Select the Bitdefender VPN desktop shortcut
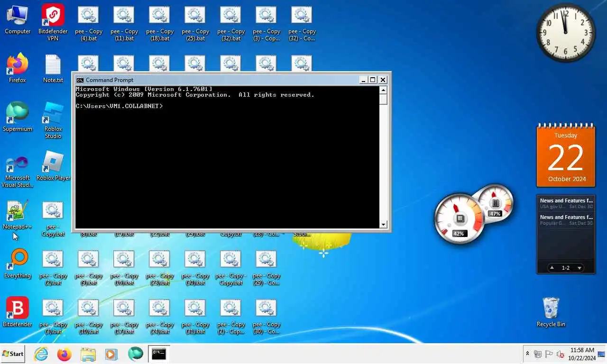The height and width of the screenshot is (364, 607). [53, 22]
